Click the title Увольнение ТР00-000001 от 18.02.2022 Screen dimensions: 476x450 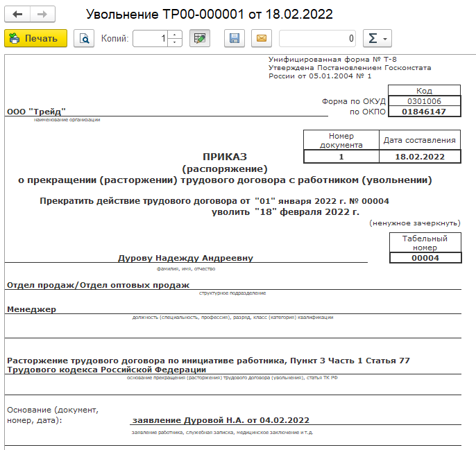pos(210,15)
